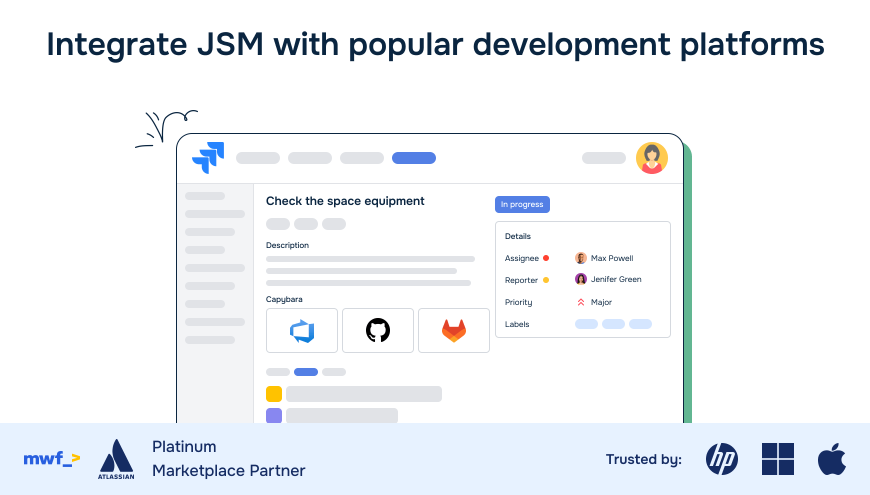
Task: Select the GitLab integration tile
Action: pos(454,330)
